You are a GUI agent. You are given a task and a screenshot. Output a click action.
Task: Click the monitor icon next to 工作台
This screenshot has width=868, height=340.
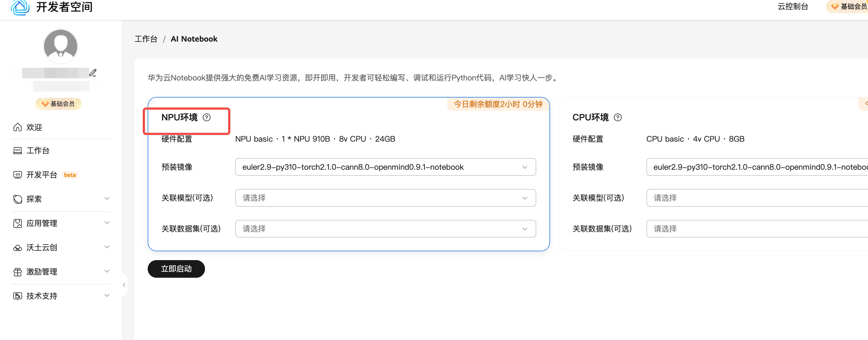coord(18,151)
